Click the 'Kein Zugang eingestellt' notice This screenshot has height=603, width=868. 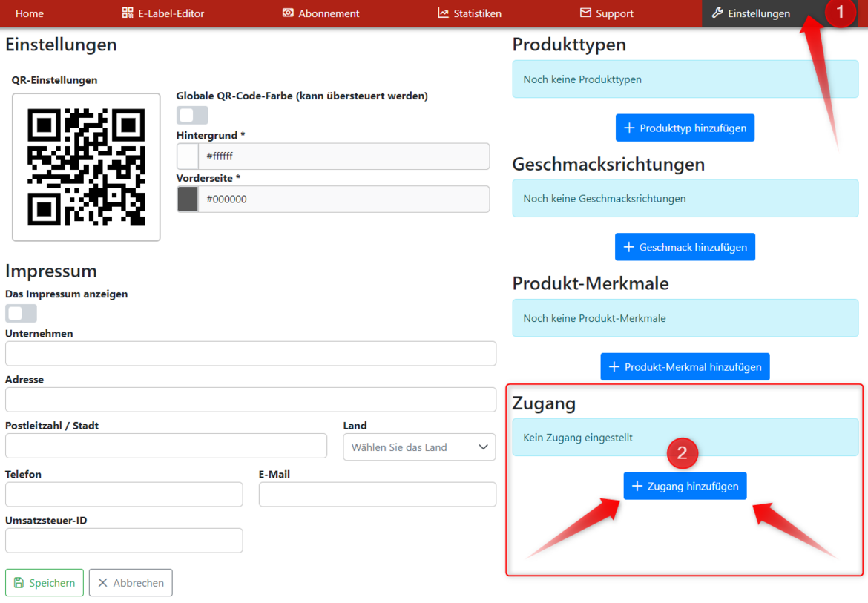click(x=685, y=437)
